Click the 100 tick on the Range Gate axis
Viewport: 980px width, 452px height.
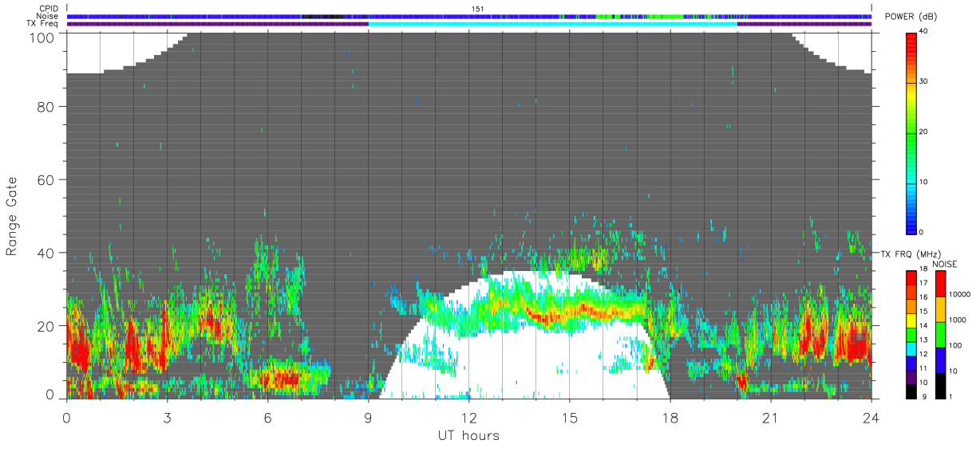pos(42,37)
